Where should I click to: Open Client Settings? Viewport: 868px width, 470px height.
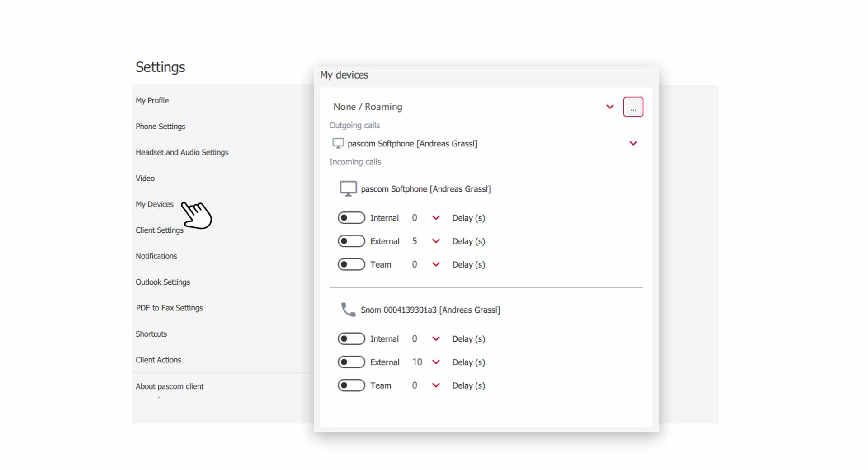159,230
